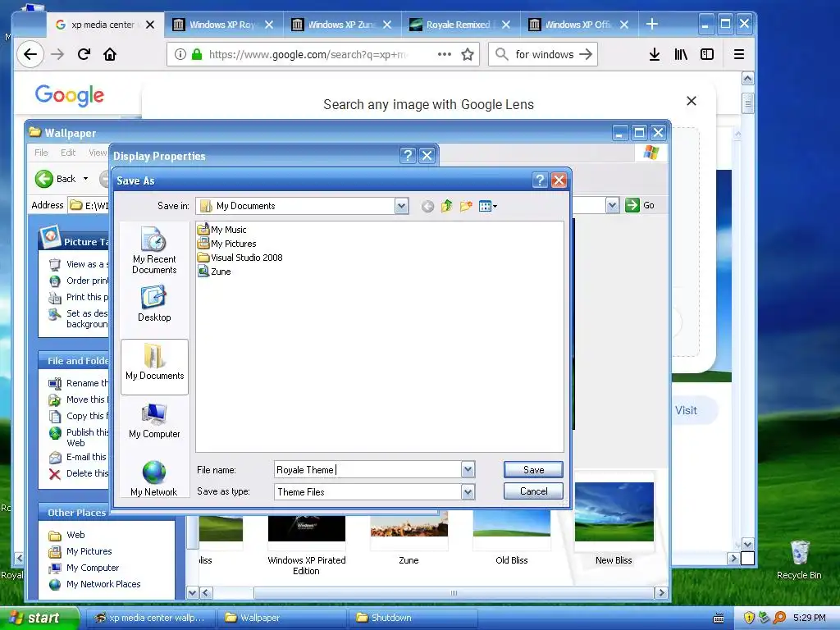
Task: Click the Firefox search box
Action: click(x=543, y=54)
